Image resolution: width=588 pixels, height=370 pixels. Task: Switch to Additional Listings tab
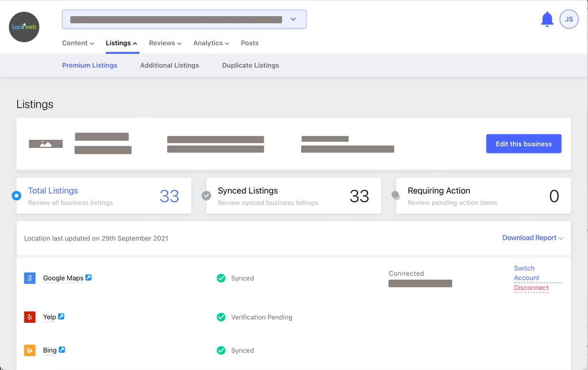click(x=170, y=66)
